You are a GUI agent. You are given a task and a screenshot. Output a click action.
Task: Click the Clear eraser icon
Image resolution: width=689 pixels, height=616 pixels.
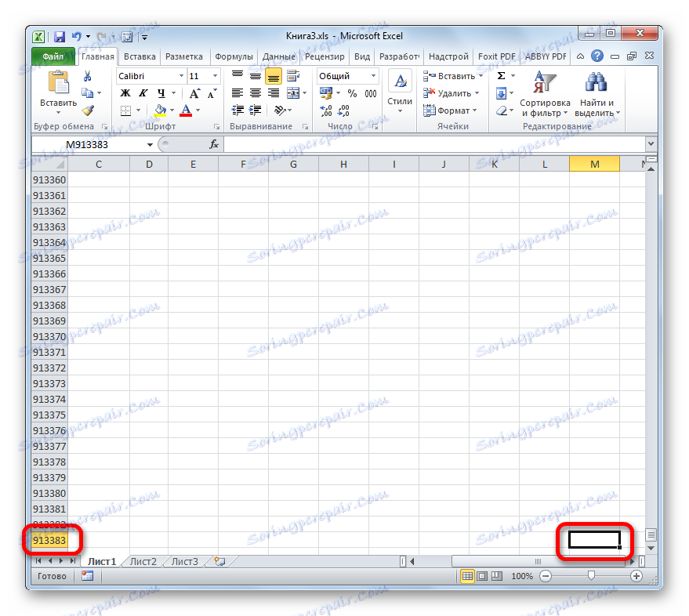coord(502,111)
